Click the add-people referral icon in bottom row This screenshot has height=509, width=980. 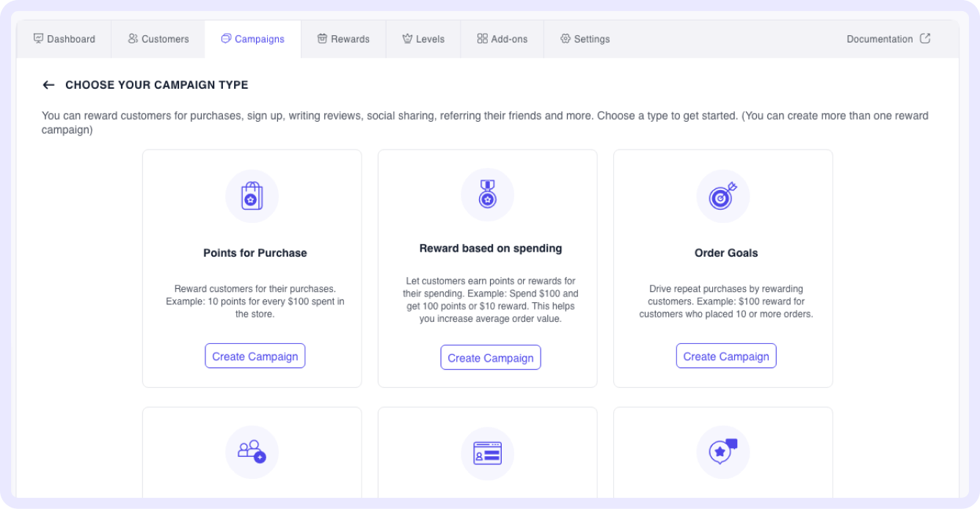click(252, 452)
